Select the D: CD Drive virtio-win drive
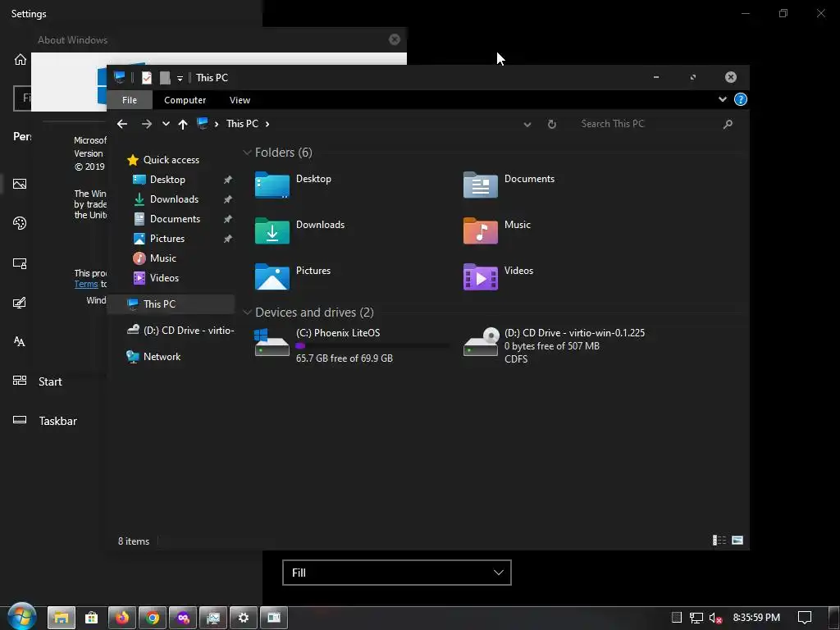Screen dimensions: 840x630 pos(555,345)
